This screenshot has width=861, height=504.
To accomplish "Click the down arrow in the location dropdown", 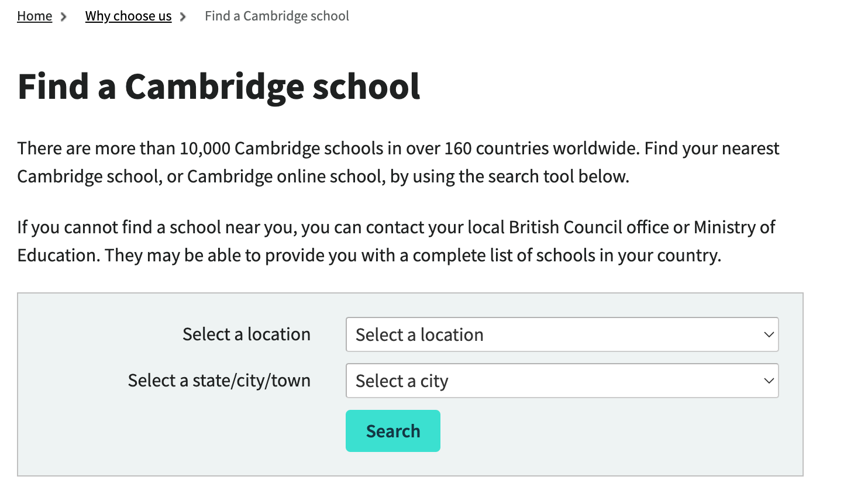I will coord(769,334).
